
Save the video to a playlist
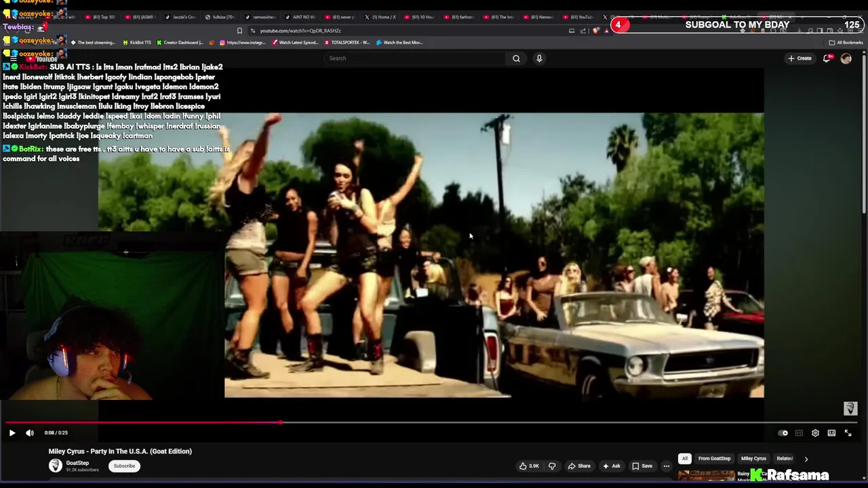[642, 466]
